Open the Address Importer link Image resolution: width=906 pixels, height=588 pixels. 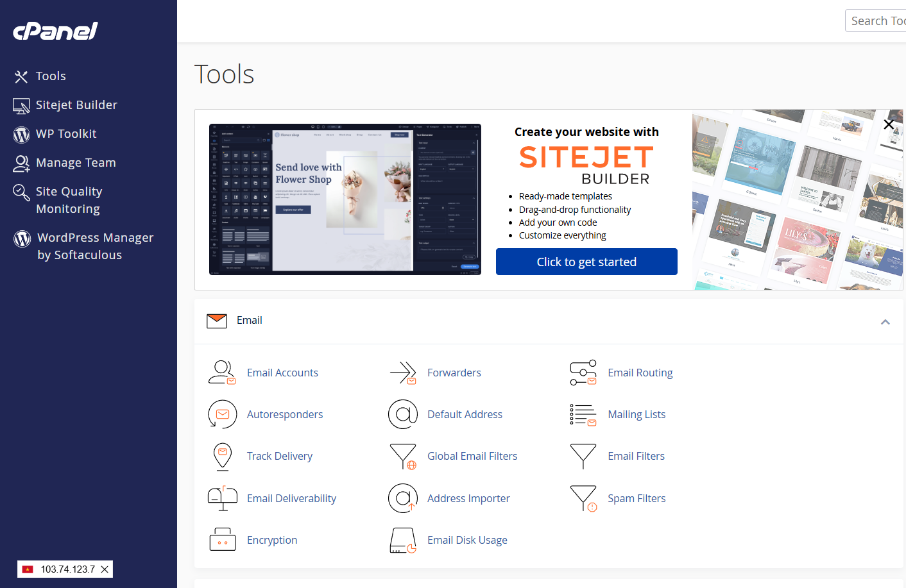point(468,498)
